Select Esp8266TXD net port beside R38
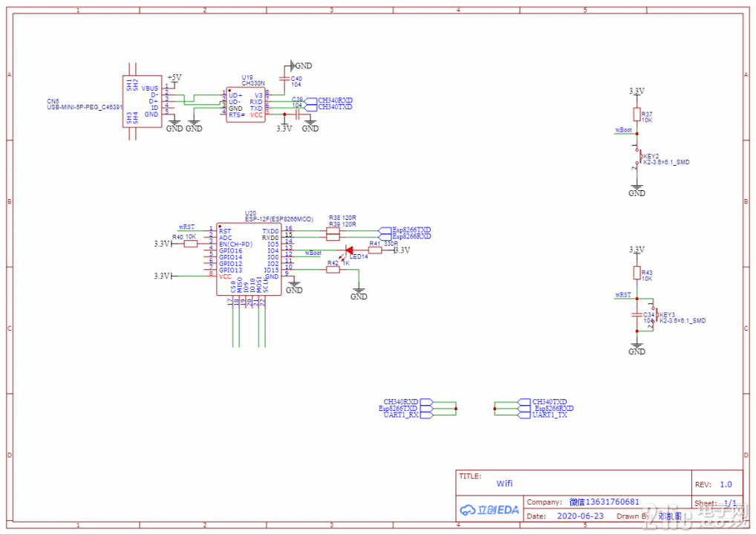Image resolution: width=756 pixels, height=535 pixels. [x=405, y=230]
